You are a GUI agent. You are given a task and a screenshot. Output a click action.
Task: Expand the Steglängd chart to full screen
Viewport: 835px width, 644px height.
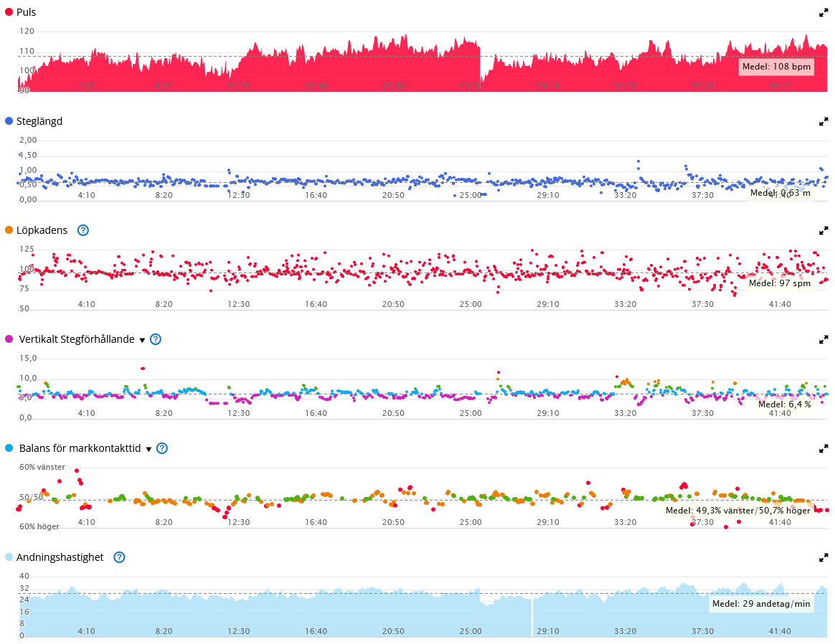coord(824,122)
